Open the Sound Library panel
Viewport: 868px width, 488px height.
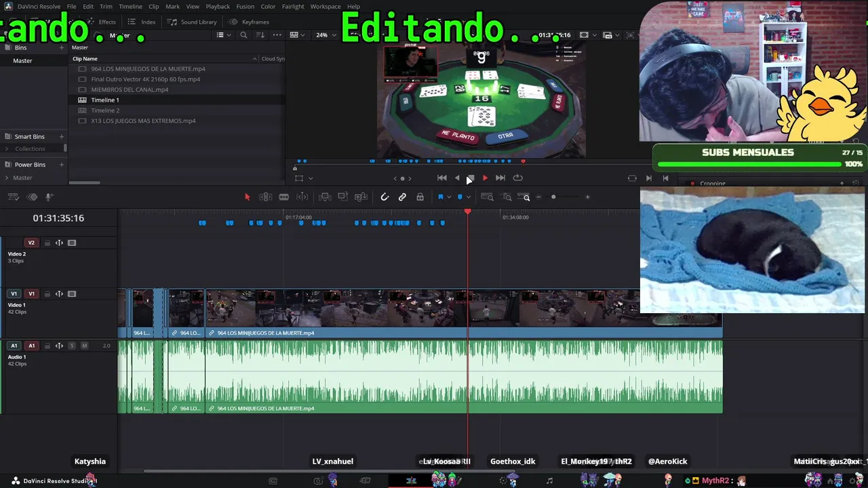[x=193, y=22]
